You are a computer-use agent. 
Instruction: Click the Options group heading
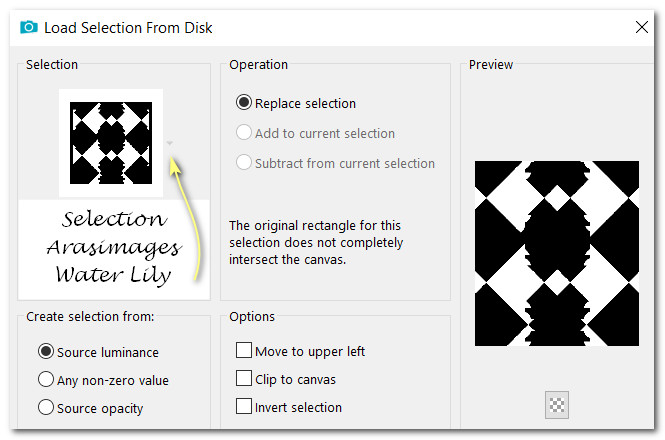tap(251, 316)
